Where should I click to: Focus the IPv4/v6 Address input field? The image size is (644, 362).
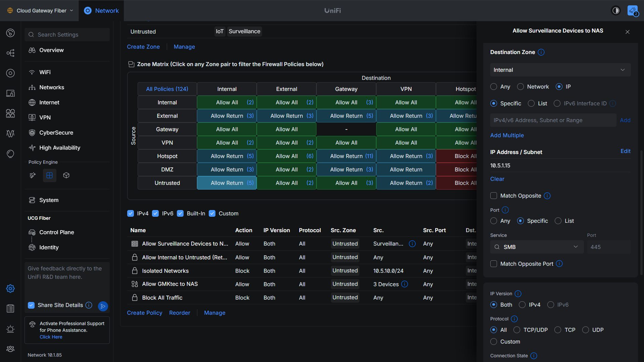point(553,120)
